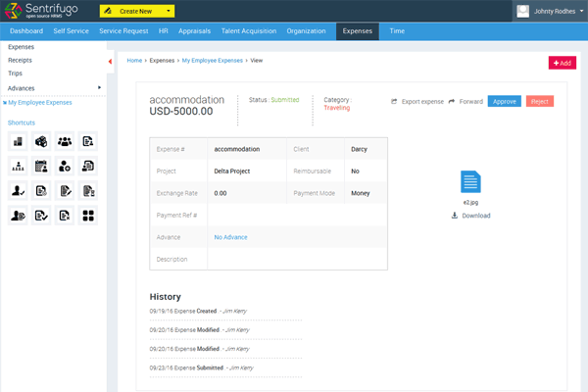The width and height of the screenshot is (588, 392).
Task: Open the calendar shortcut icon
Action: point(41,166)
